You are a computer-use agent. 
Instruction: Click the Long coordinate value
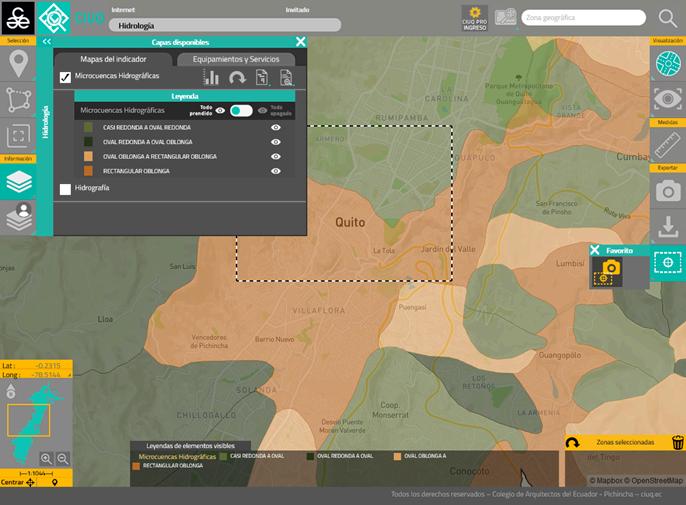[x=46, y=375]
